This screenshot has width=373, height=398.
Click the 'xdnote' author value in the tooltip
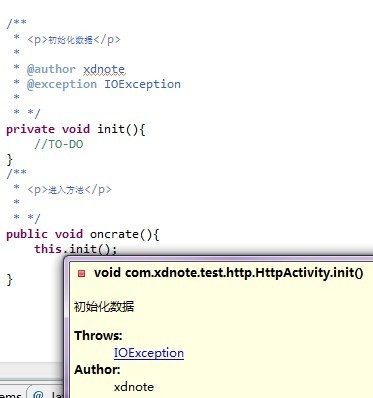tap(134, 387)
